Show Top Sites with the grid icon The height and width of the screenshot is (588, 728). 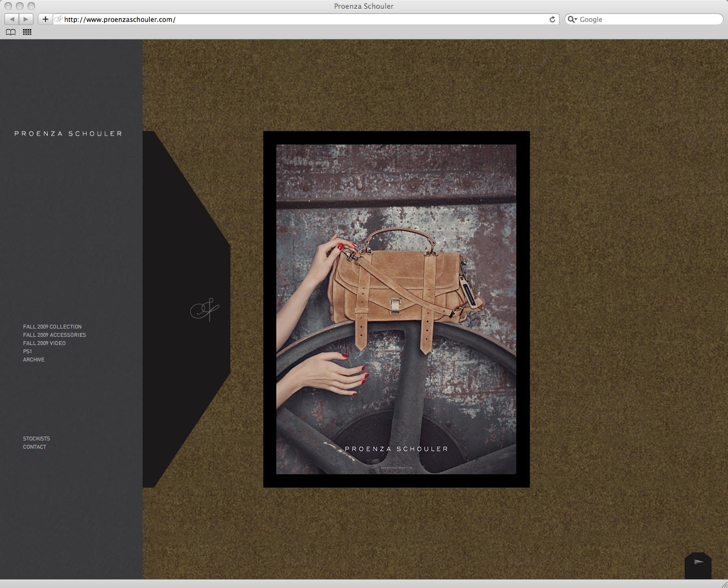point(27,32)
